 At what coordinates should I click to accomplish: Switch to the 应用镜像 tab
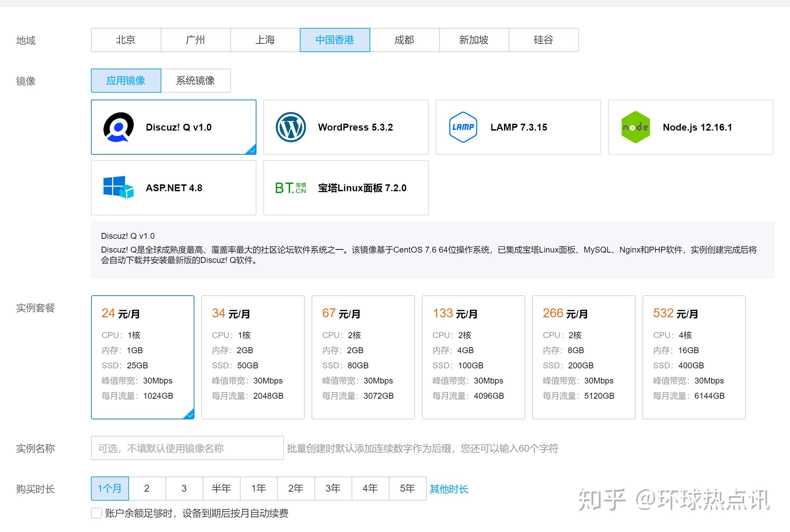126,81
